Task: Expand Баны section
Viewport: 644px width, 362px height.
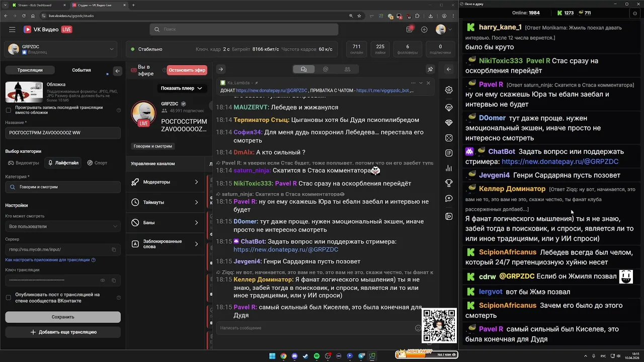Action: pyautogui.click(x=165, y=222)
